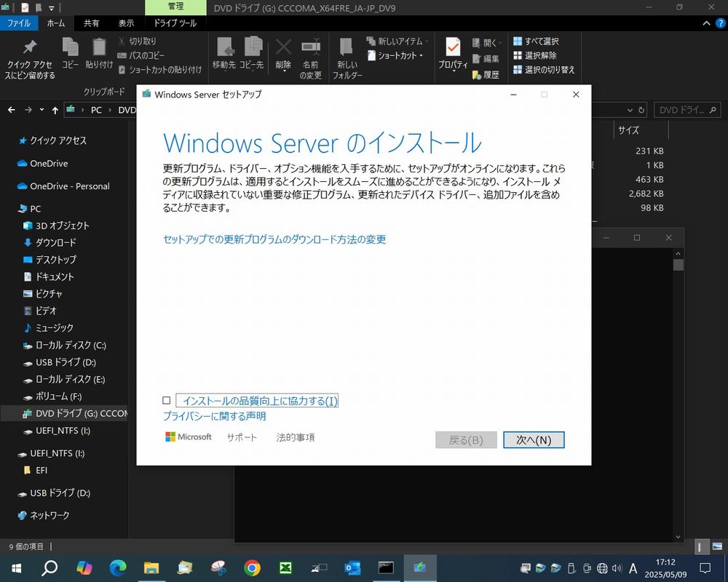Click the サポート link in setup
This screenshot has height=582, width=728.
click(242, 437)
